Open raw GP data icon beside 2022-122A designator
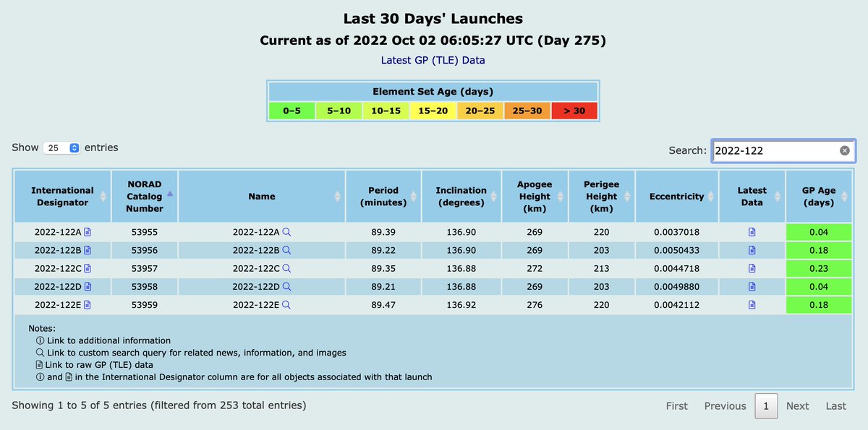This screenshot has height=430, width=868. click(89, 231)
